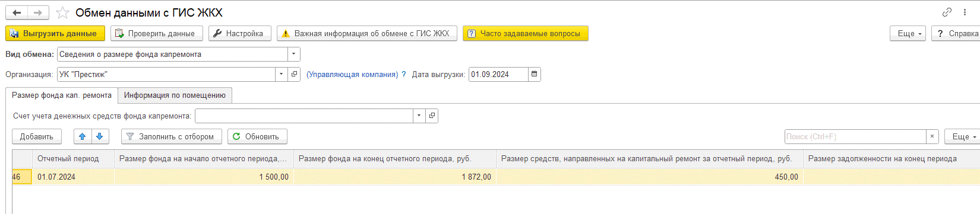This screenshot has width=980, height=214.
Task: Sort by Отчетный период column header
Action: [74, 158]
